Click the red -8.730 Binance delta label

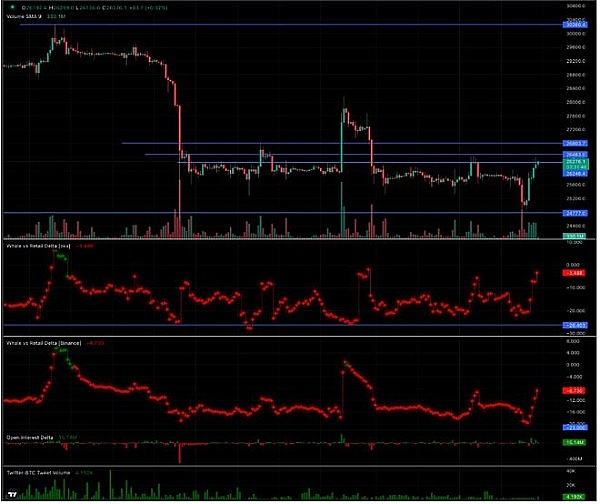574,391
